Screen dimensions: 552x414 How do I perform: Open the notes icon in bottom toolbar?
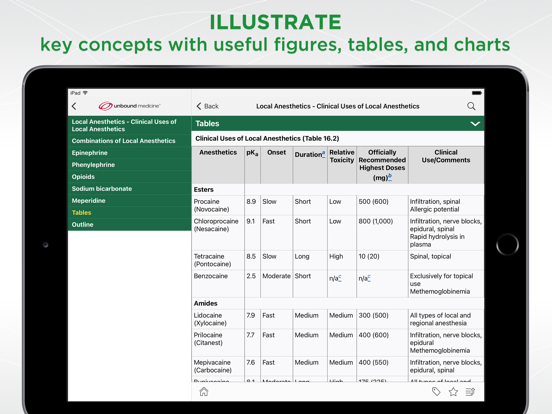pos(470,391)
